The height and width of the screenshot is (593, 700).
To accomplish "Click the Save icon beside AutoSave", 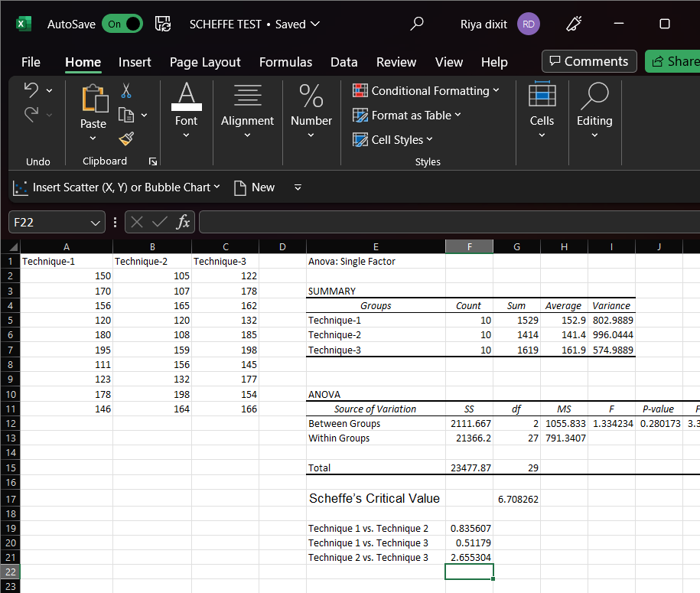I will [x=163, y=24].
